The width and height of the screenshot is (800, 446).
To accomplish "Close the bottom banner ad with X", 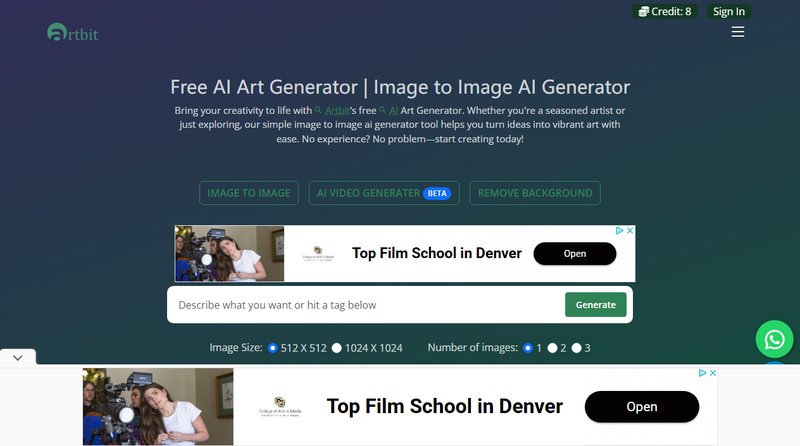I will [x=712, y=373].
